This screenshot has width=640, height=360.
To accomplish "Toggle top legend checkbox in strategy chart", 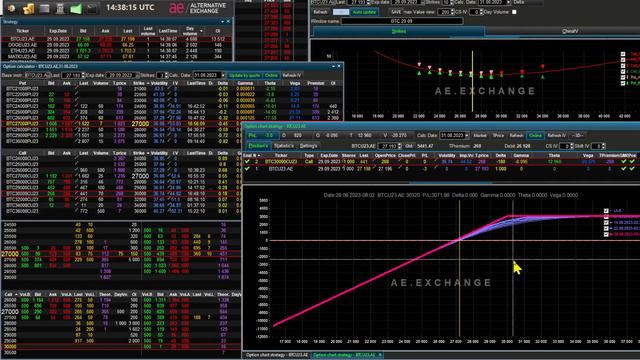I will 606,211.
